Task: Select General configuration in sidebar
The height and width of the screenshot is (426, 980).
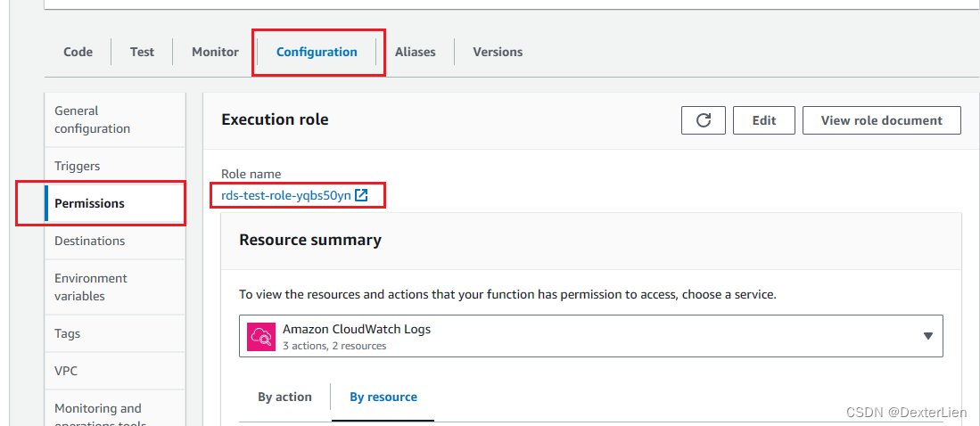Action: [93, 119]
